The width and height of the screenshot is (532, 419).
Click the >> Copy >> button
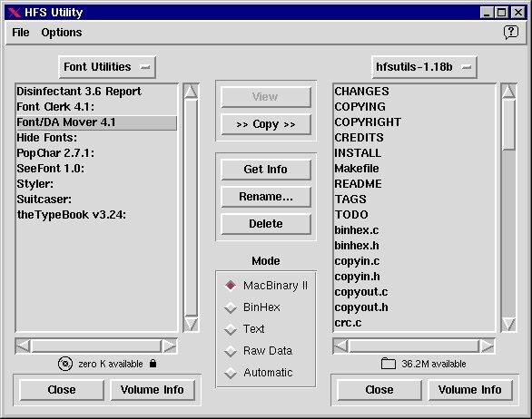tap(266, 124)
